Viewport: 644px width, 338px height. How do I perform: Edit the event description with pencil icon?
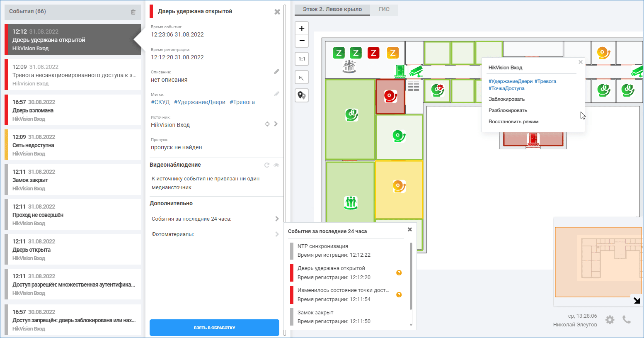[x=277, y=72]
